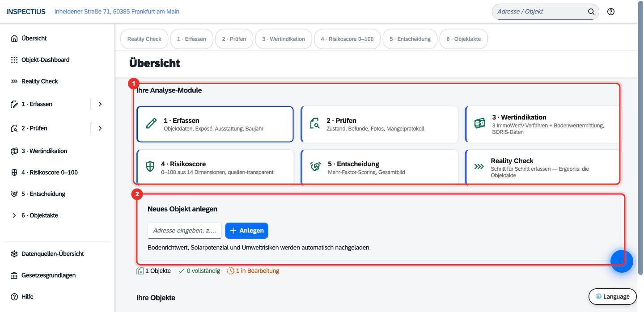The image size is (644, 312).
Task: Expand the 1 · Erfassen sidebar submenu arrow
Action: pyautogui.click(x=100, y=104)
